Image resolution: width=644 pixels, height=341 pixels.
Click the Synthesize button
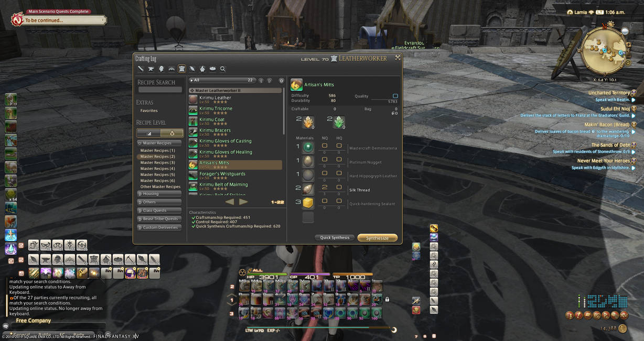click(377, 238)
